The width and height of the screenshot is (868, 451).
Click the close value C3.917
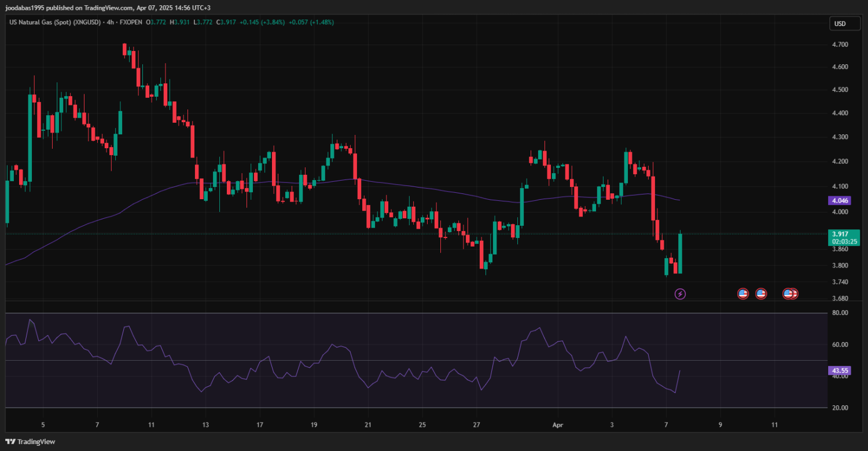[x=227, y=23]
